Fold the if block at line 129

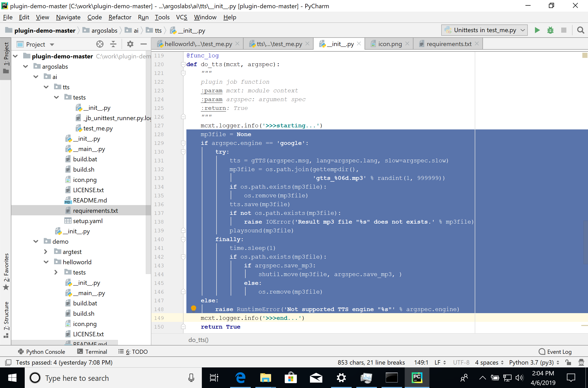[x=183, y=143]
